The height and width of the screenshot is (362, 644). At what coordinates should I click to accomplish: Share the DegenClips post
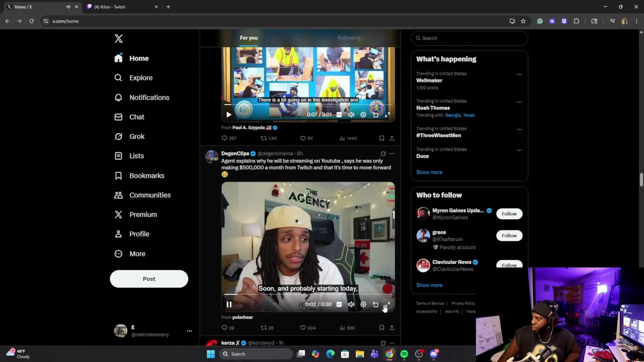(391, 328)
